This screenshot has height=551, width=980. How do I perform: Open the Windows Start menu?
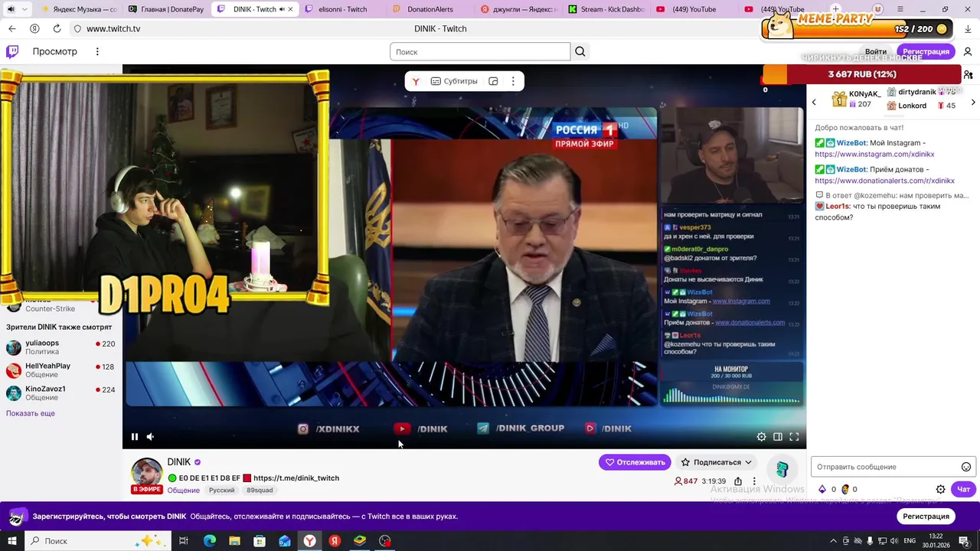pyautogui.click(x=11, y=541)
